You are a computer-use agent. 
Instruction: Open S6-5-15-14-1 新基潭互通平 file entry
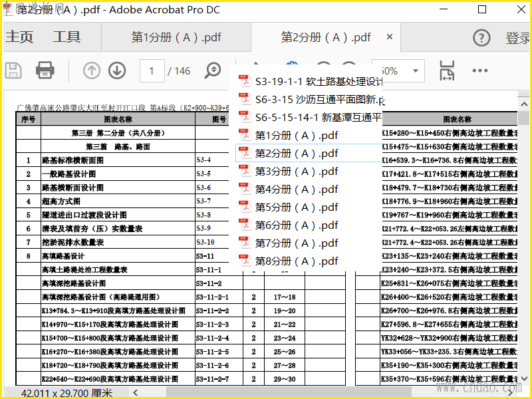tap(310, 118)
